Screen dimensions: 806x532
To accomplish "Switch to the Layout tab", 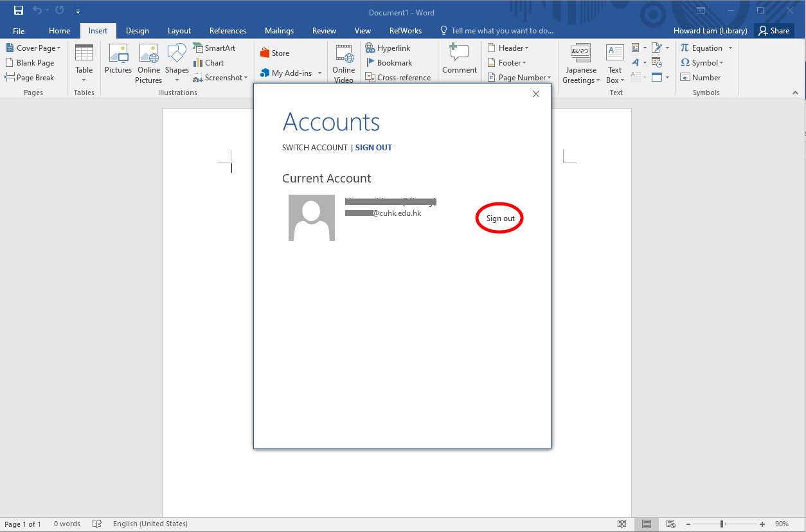I will (179, 31).
